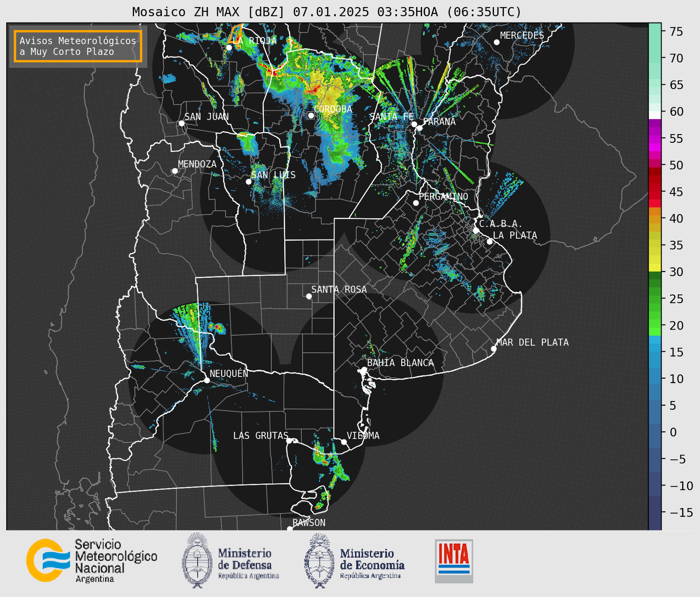Click the mosaic title with date and time
The height and width of the screenshot is (597, 700).
[327, 12]
